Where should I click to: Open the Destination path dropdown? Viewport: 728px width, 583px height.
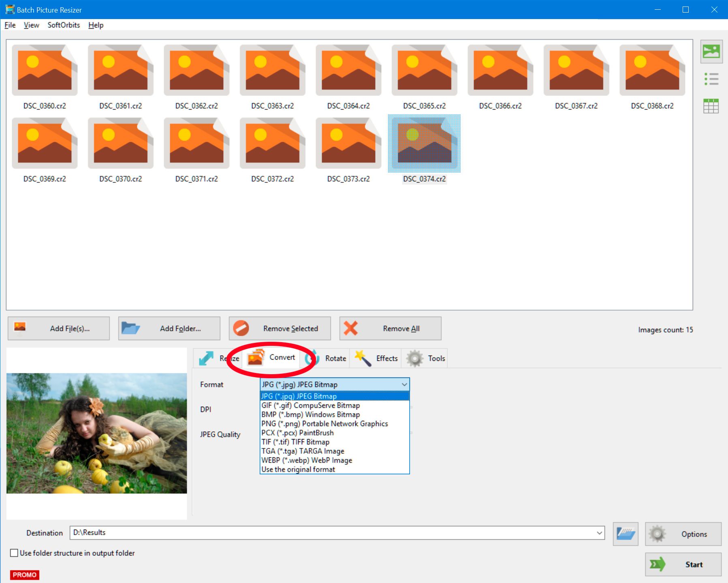click(599, 533)
